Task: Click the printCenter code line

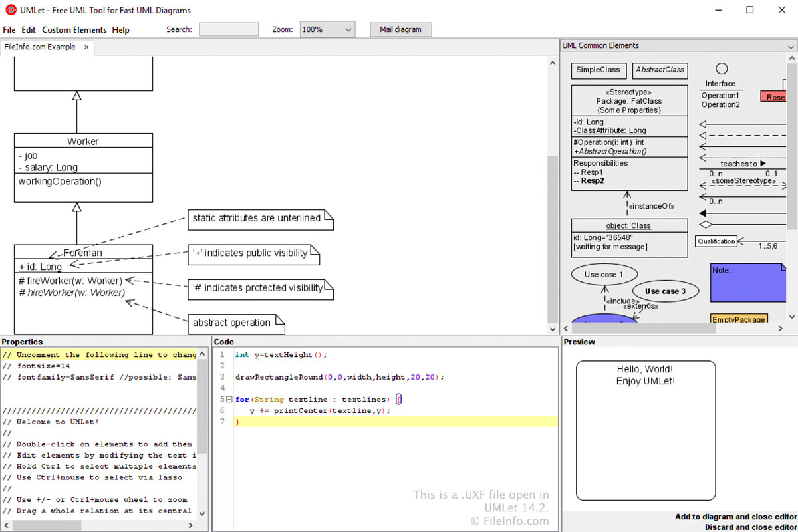Action: click(320, 410)
